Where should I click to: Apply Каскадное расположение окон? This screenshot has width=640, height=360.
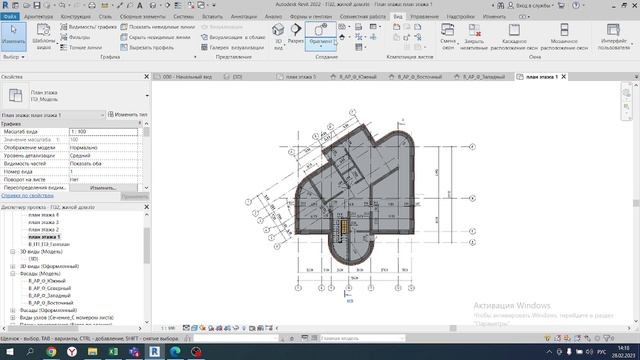(514, 37)
